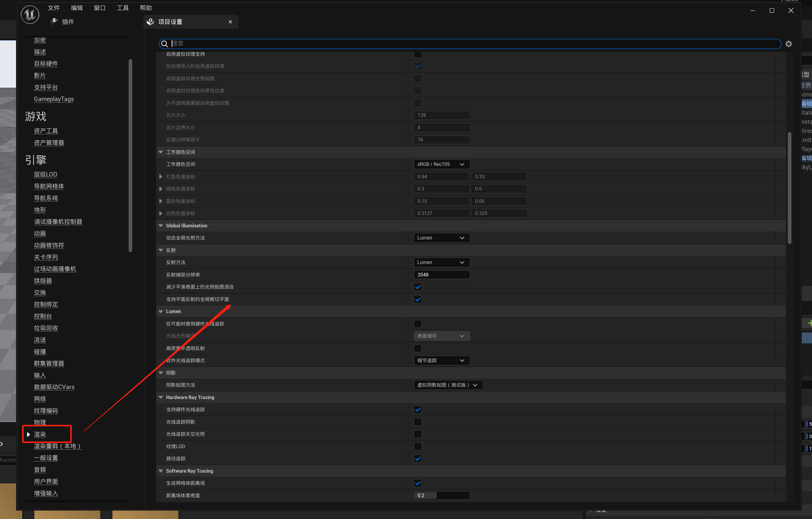Click the Plugins tab plug icon
812x519 pixels.
pos(54,21)
